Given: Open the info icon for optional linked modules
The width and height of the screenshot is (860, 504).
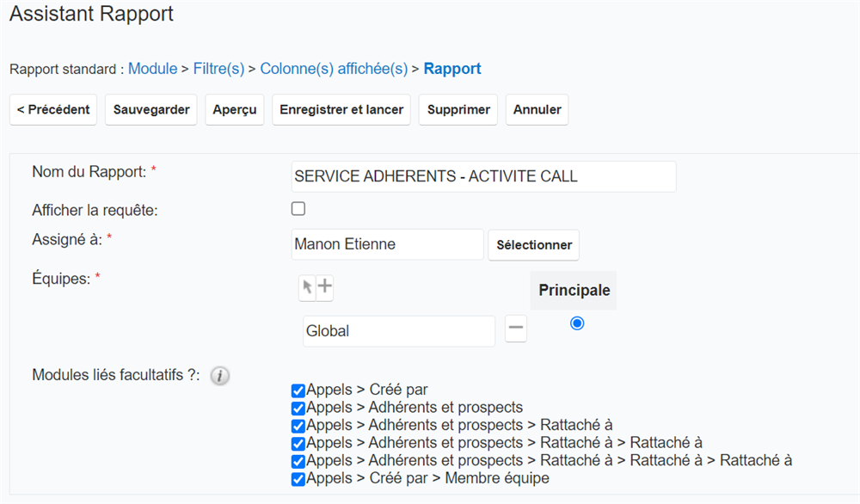Looking at the screenshot, I should pos(220,376).
